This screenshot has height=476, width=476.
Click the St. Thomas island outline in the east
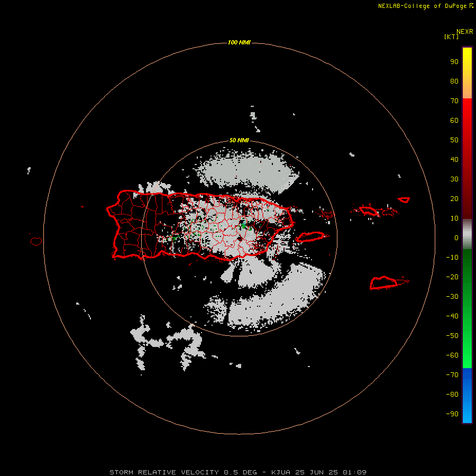click(x=369, y=210)
